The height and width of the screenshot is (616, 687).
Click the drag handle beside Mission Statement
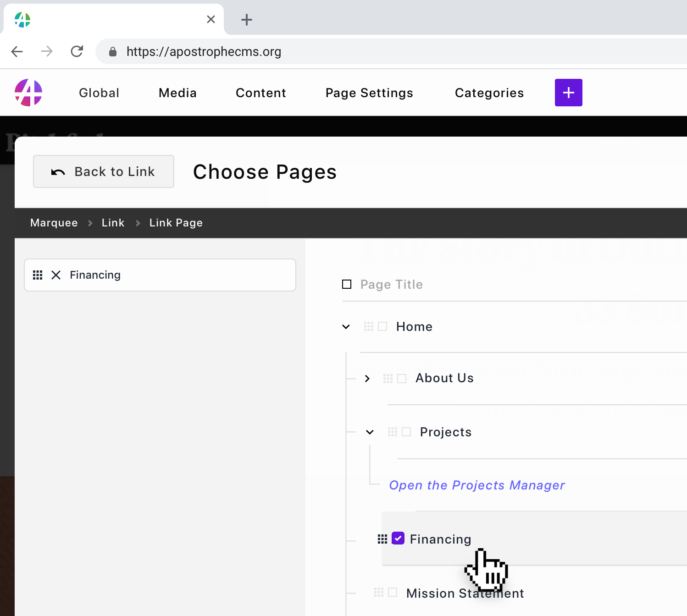378,592
